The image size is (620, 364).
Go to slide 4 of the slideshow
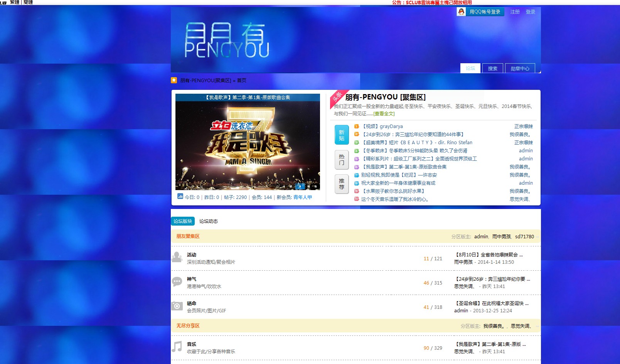click(308, 186)
